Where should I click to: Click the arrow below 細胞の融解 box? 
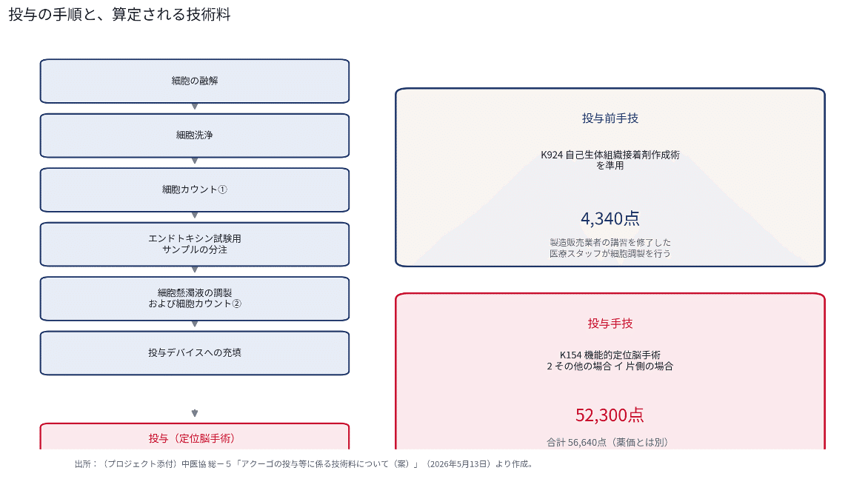[195, 106]
